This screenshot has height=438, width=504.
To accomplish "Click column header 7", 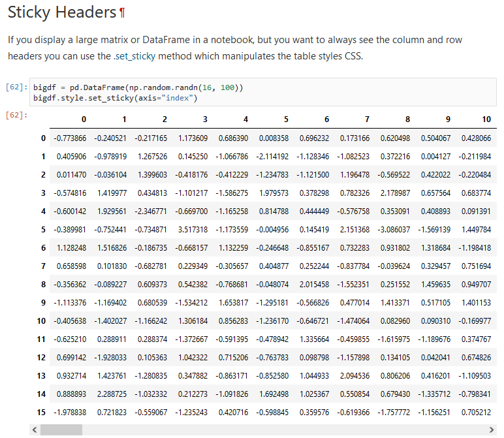I will point(367,119).
